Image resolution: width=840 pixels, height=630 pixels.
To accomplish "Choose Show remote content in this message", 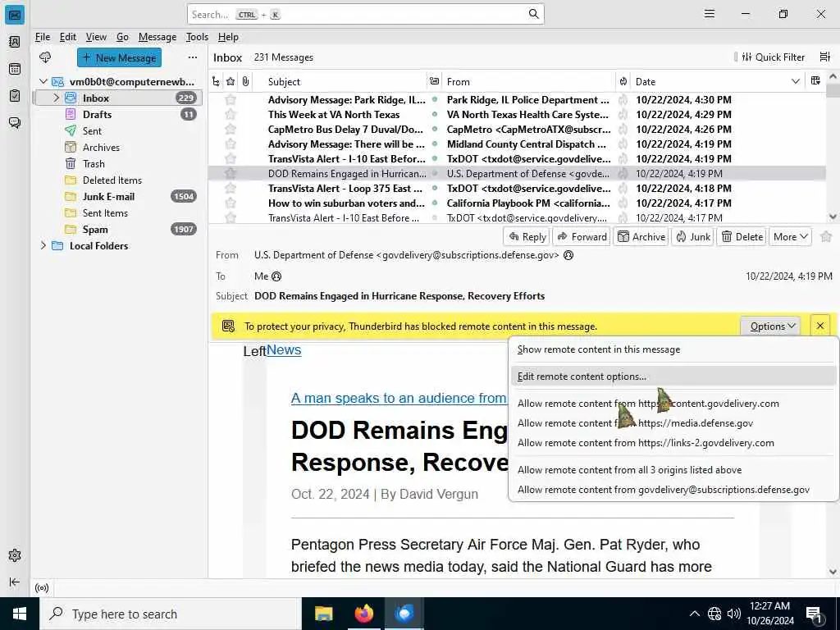I will point(673,349).
